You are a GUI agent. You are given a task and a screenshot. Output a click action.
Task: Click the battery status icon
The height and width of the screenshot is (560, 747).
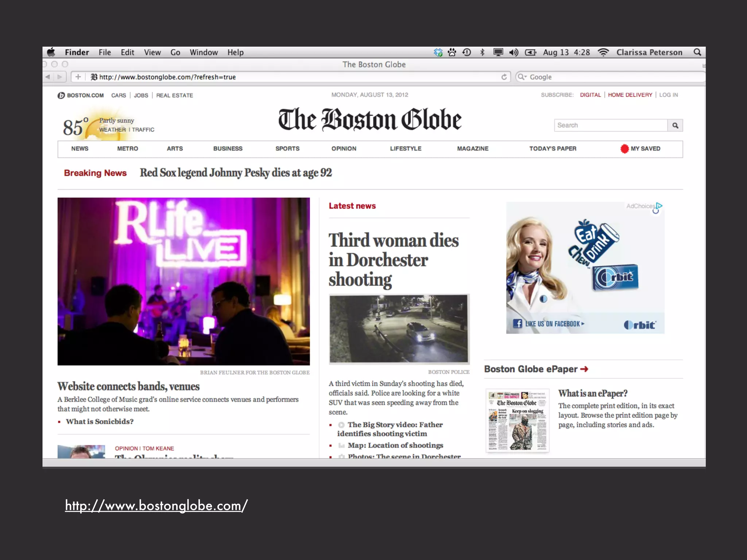(x=530, y=52)
